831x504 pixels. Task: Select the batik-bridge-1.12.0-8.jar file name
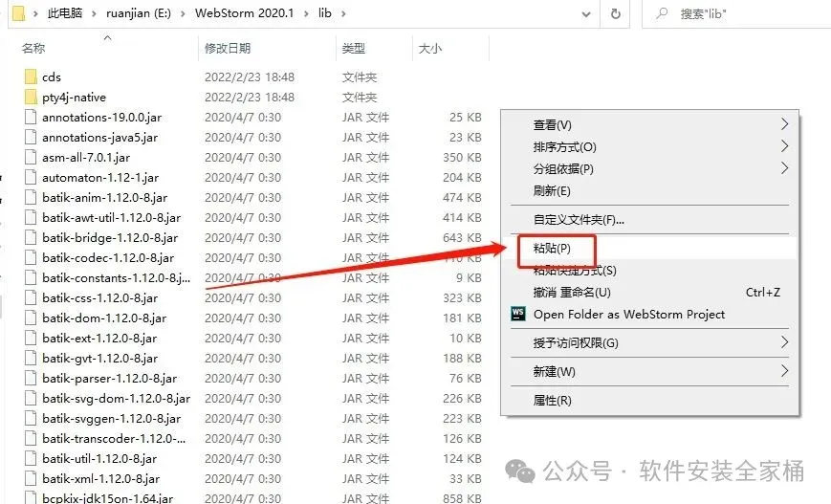[x=110, y=237]
